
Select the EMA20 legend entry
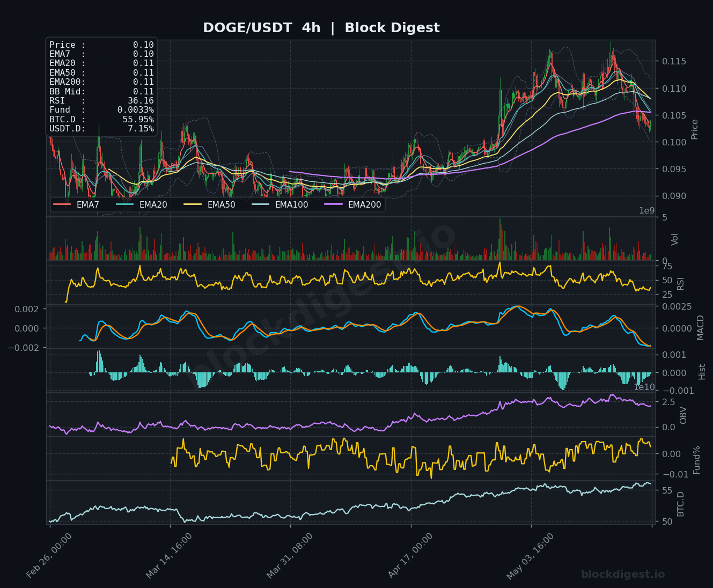point(142,204)
